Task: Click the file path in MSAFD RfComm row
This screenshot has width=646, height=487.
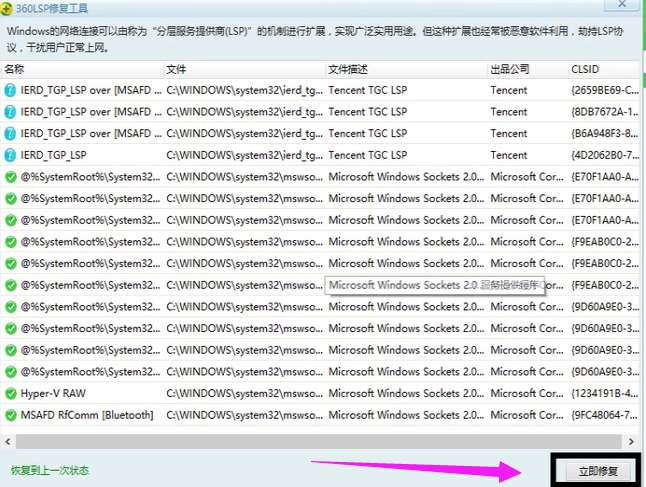Action: [245, 415]
